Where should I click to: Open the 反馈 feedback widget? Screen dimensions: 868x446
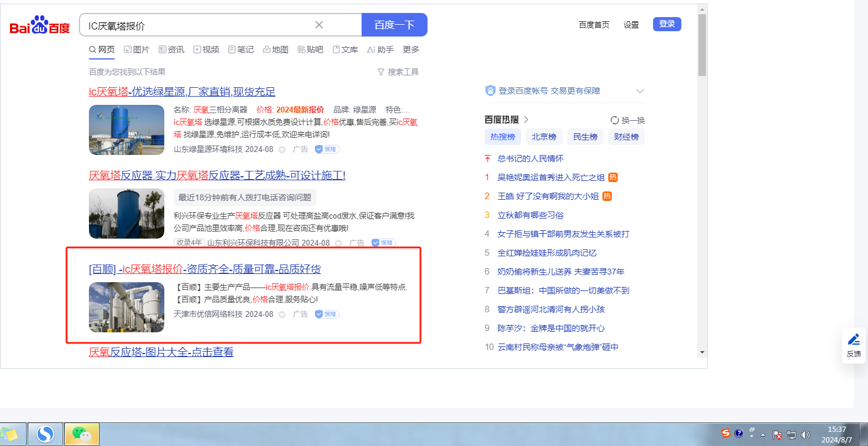pyautogui.click(x=853, y=345)
